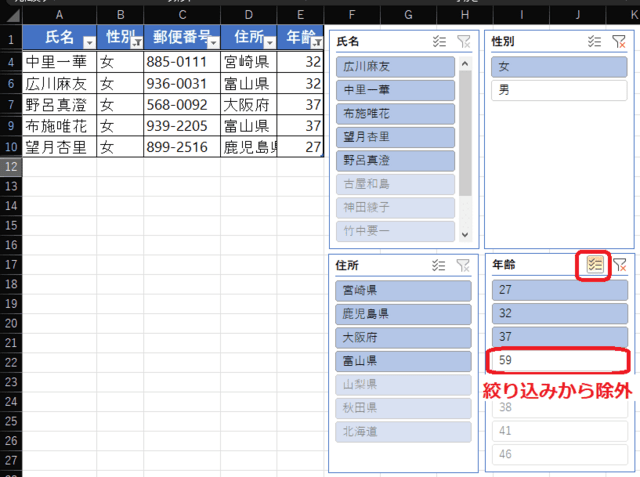Click multi-select icon in 性別 slicer
This screenshot has width=640, height=477.
595,41
